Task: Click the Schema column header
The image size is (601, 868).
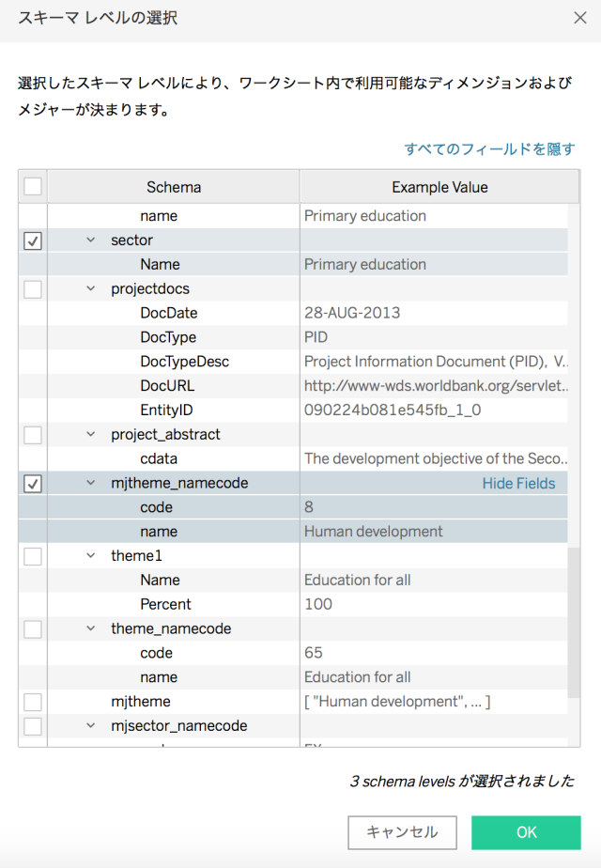Action: [x=174, y=187]
